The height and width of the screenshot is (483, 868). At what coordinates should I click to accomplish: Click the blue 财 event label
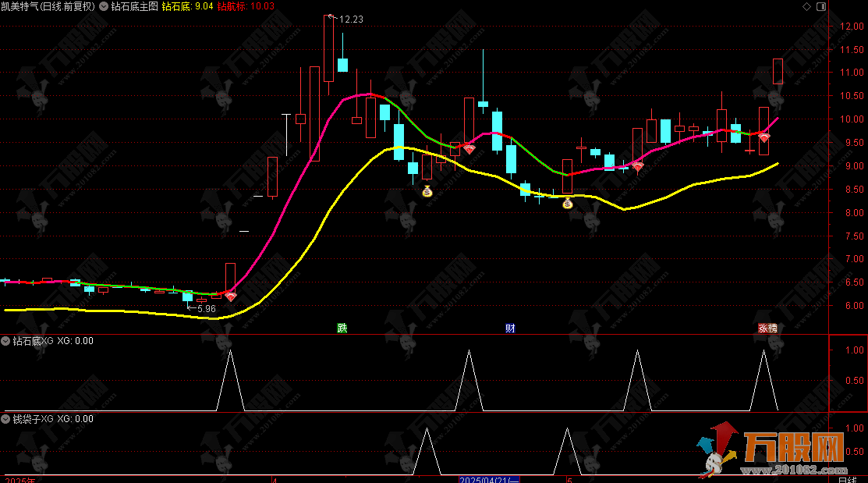click(510, 328)
